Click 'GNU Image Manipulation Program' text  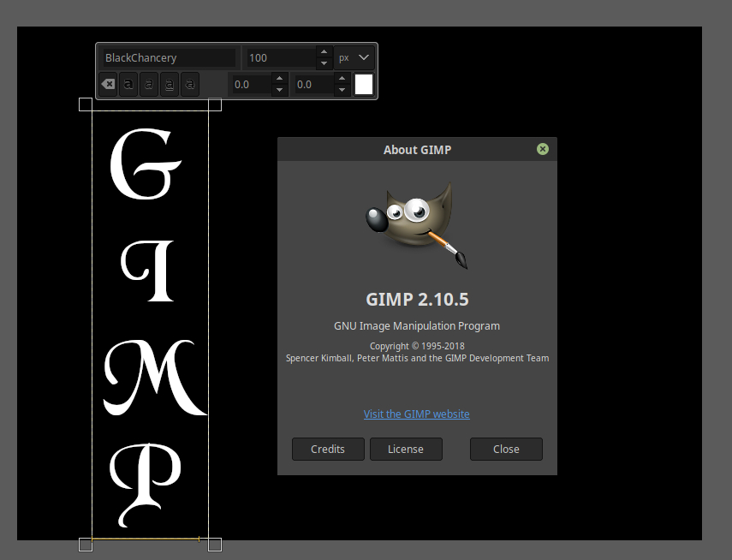[417, 326]
